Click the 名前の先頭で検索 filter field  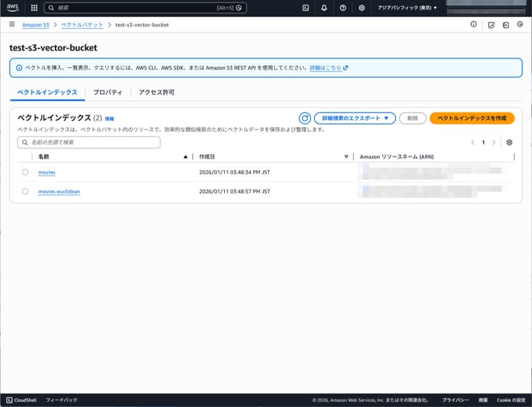pos(88,142)
